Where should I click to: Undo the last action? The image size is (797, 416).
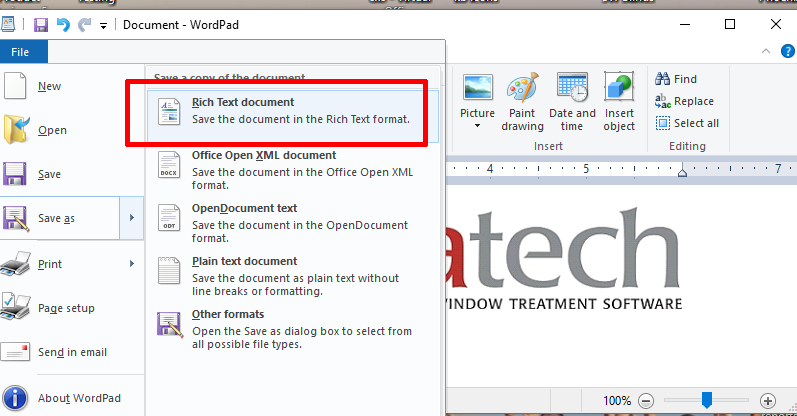(63, 24)
